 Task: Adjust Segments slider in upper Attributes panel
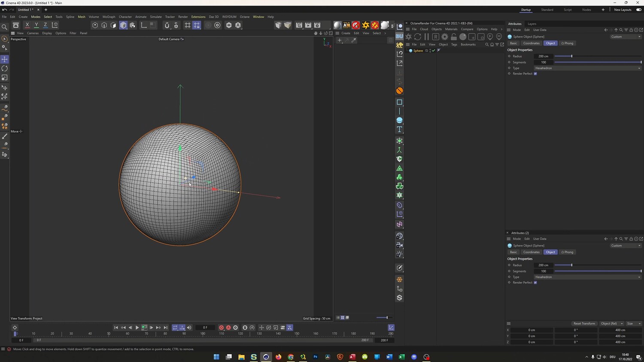coord(598,62)
